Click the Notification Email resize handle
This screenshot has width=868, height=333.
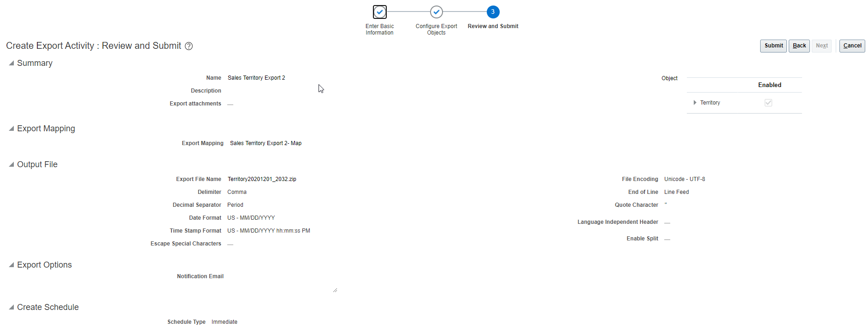(x=335, y=290)
